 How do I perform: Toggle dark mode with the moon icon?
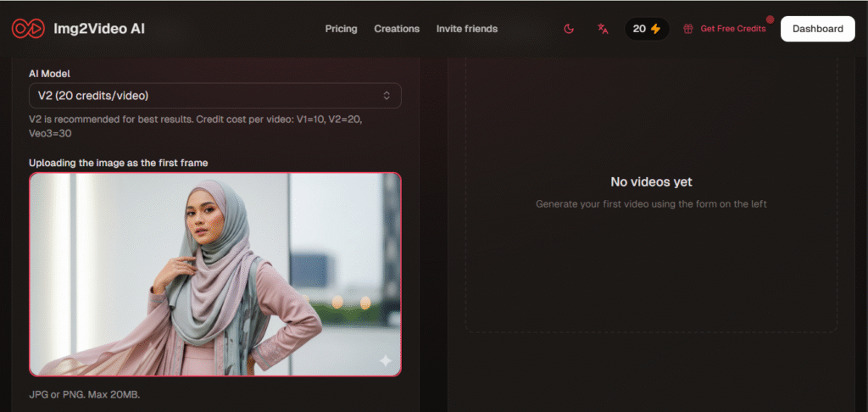(x=569, y=29)
